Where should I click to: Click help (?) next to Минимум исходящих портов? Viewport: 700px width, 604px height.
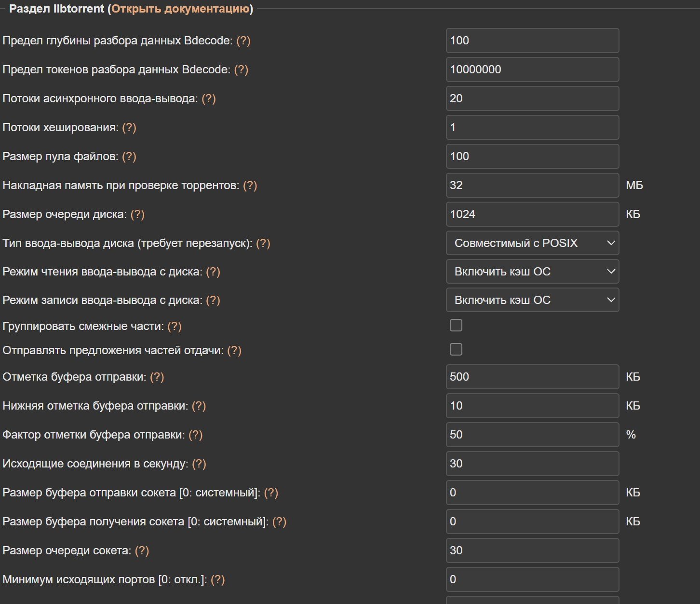tap(218, 579)
